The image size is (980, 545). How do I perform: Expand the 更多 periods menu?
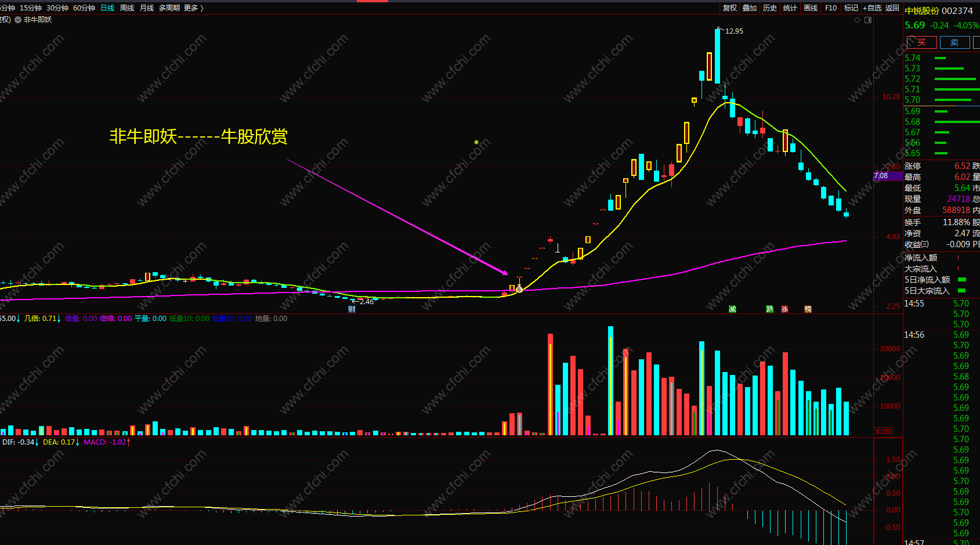tap(194, 8)
